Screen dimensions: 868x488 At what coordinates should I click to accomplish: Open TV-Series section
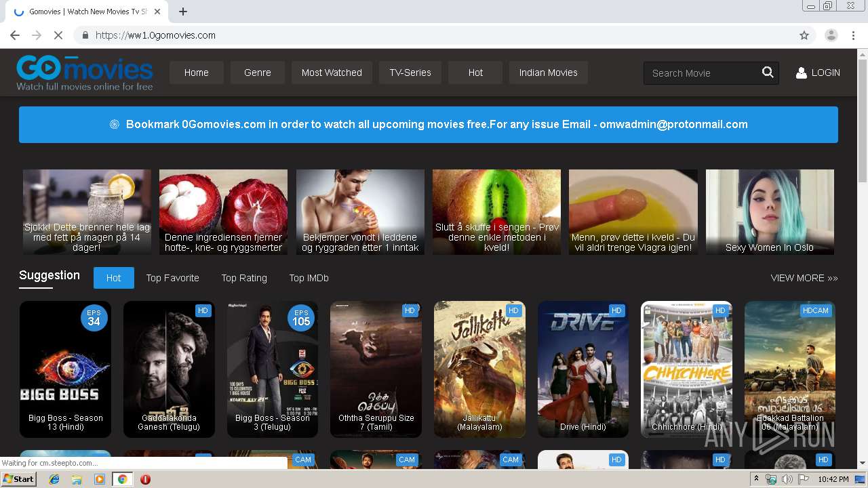410,73
